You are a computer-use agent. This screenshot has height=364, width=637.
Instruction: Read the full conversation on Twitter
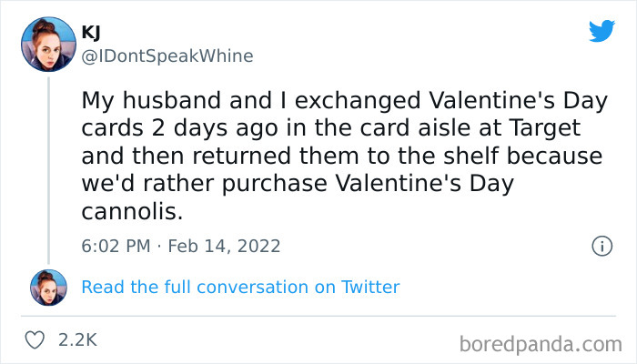240,288
